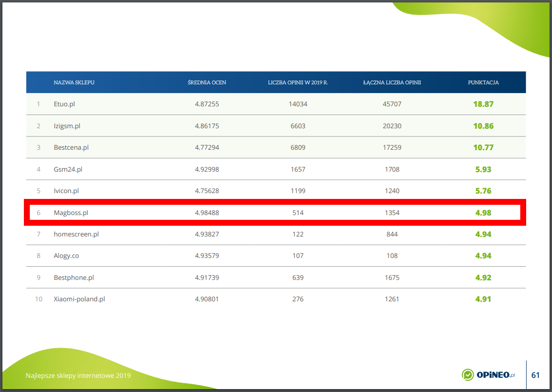Screen dimensions: 552x392
Task: Click the Opineo.pl logo
Action: [488, 375]
